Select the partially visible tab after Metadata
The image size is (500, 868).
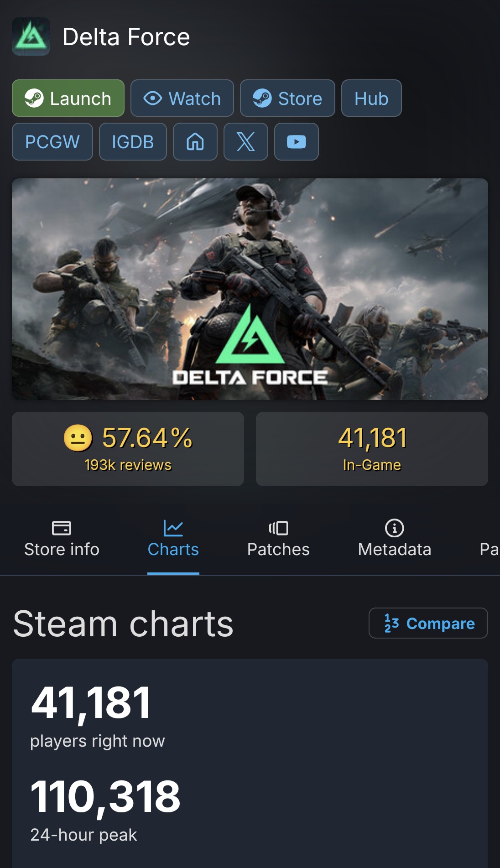click(x=489, y=549)
